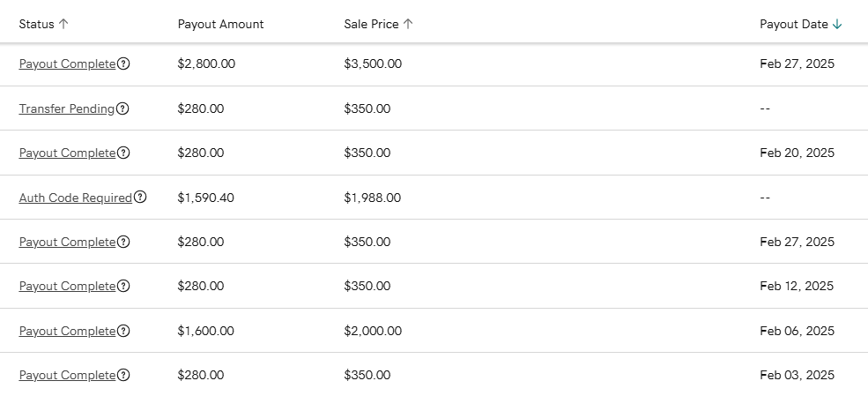Open help icon next to Transfer Pending

[122, 108]
